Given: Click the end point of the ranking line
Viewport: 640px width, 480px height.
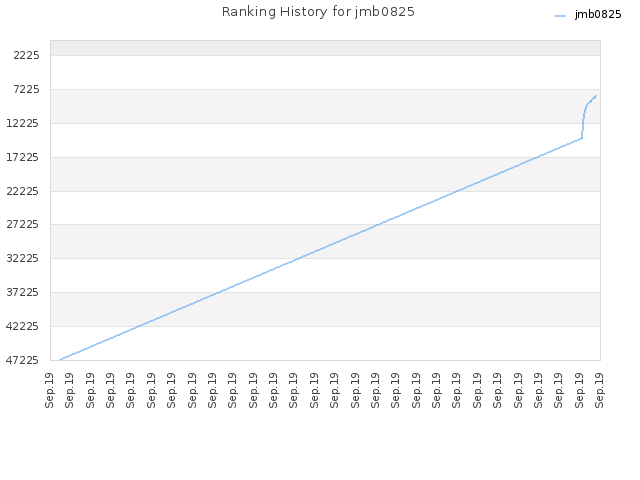Looking at the screenshot, I should click(596, 96).
